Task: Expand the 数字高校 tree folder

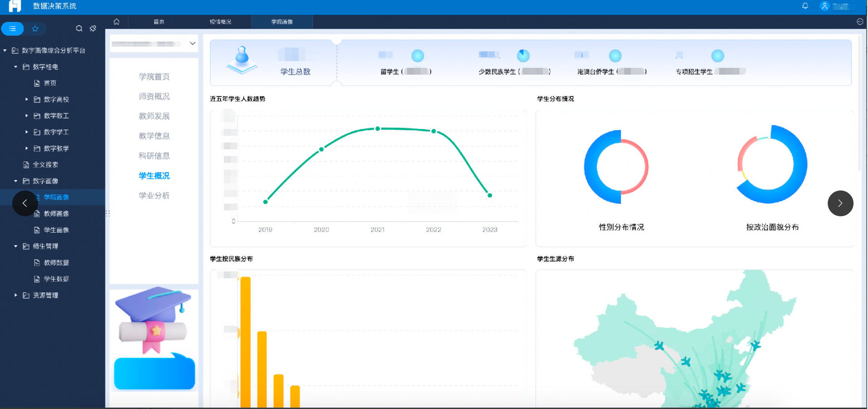Action: pos(27,100)
